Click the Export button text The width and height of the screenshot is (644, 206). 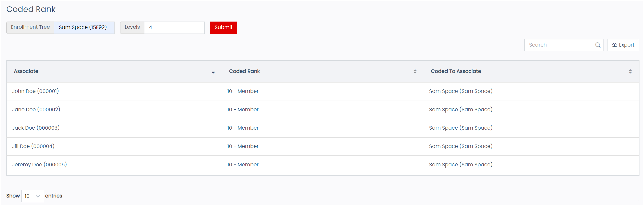(626, 45)
